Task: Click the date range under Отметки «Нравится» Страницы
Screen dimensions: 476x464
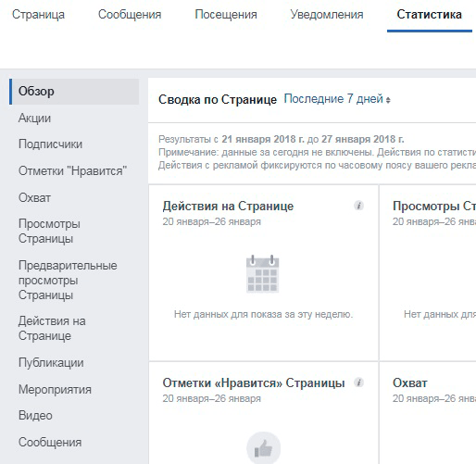Action: [x=212, y=398]
